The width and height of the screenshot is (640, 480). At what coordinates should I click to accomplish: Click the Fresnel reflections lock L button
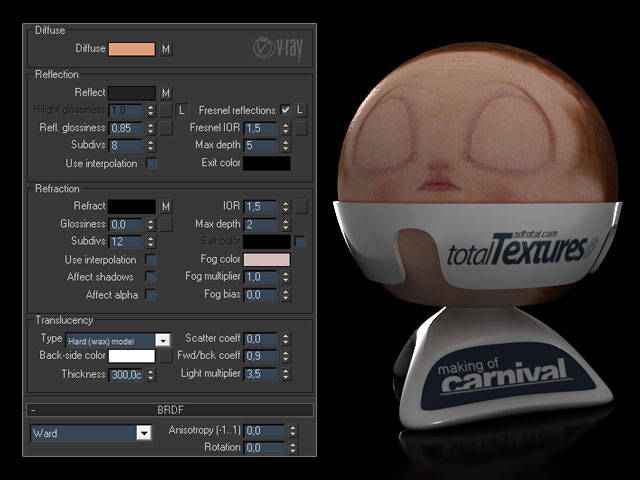coord(300,110)
